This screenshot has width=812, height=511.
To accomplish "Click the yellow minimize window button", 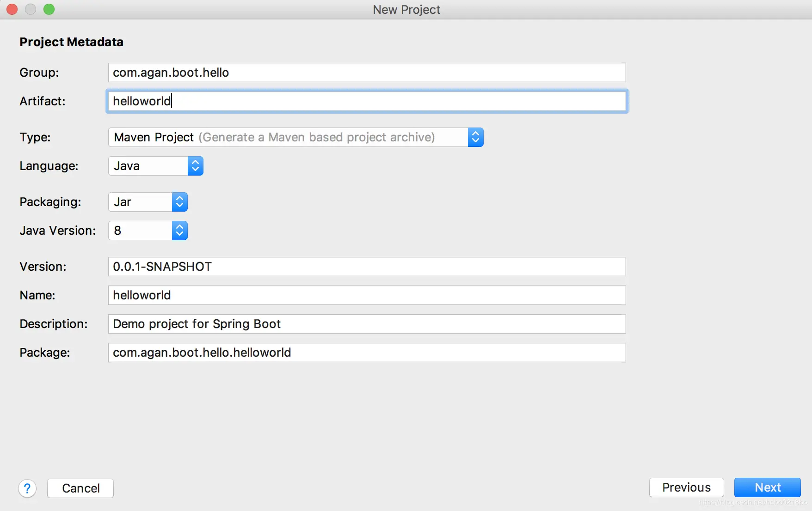I will 31,9.
